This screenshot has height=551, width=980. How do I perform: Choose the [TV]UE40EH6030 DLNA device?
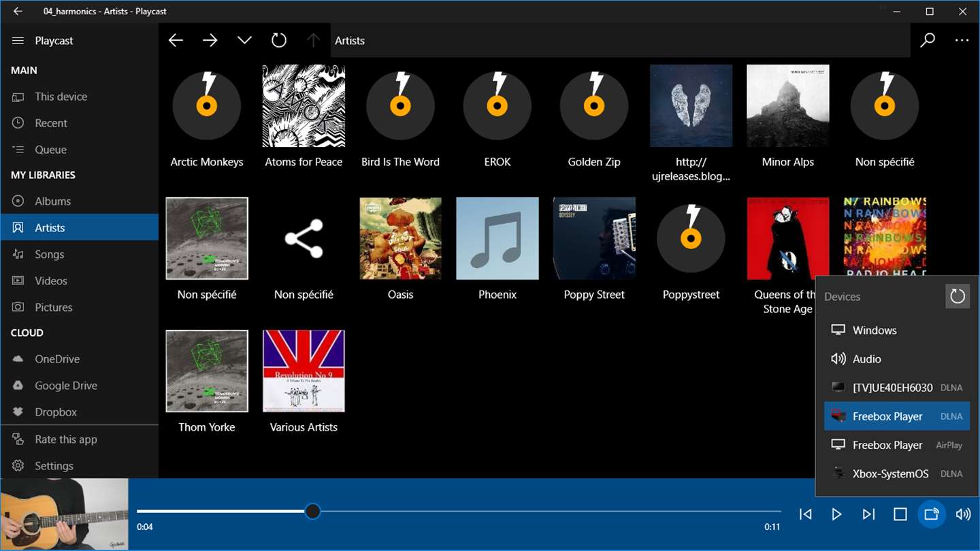point(897,387)
